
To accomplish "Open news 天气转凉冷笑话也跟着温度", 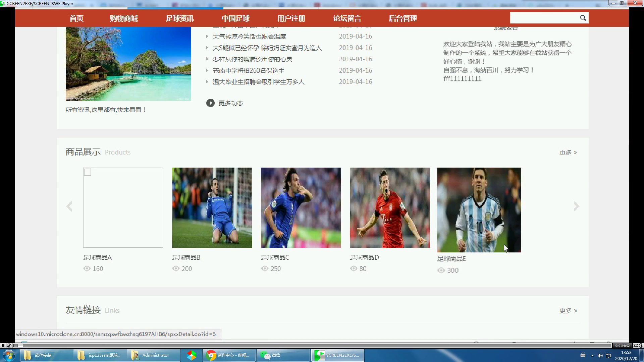I will click(x=249, y=37).
